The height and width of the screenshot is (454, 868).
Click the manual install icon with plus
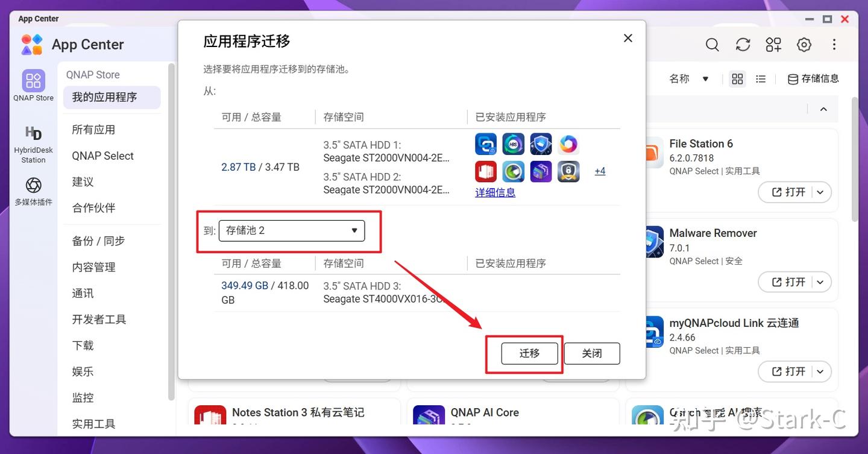tap(773, 45)
